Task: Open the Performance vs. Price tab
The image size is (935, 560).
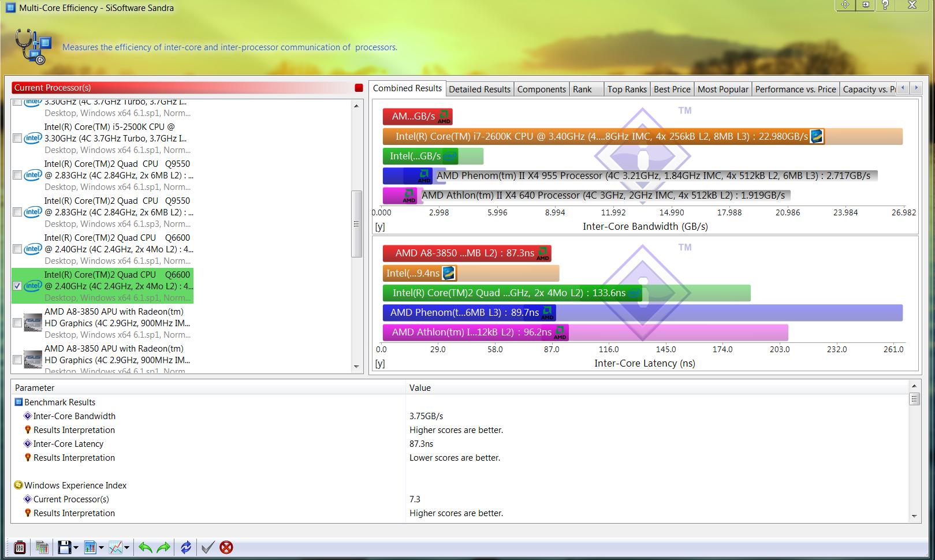Action: pyautogui.click(x=796, y=89)
